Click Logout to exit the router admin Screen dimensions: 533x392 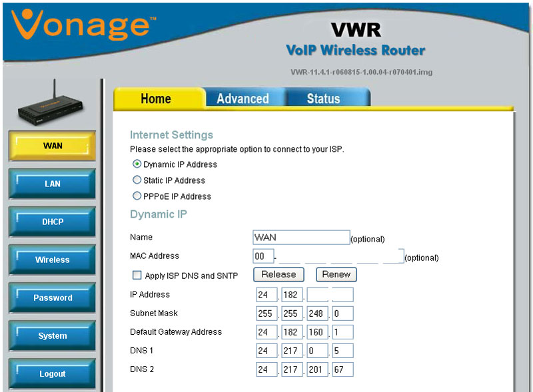[51, 373]
